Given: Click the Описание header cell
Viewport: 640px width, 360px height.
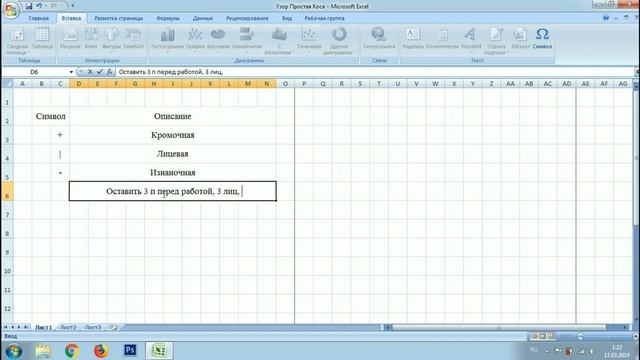Looking at the screenshot, I should (x=173, y=116).
